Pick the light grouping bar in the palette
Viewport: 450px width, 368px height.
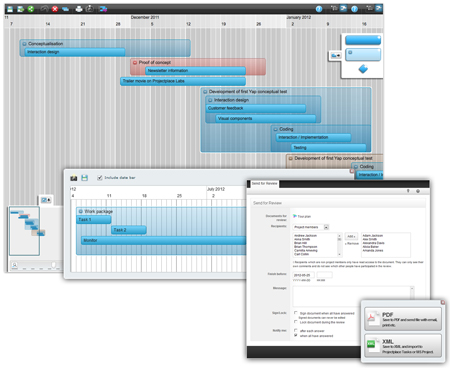click(x=363, y=55)
